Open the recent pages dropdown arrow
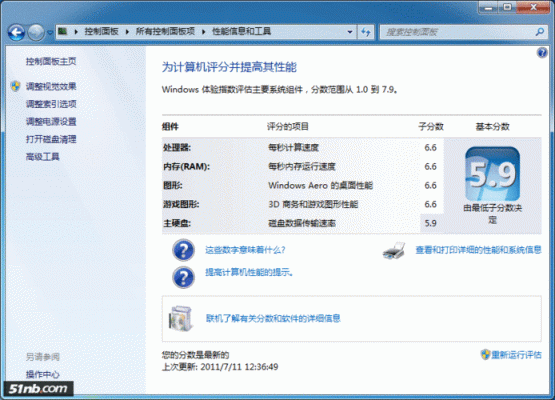Viewport: 555px width, 400px height. tap(50, 33)
